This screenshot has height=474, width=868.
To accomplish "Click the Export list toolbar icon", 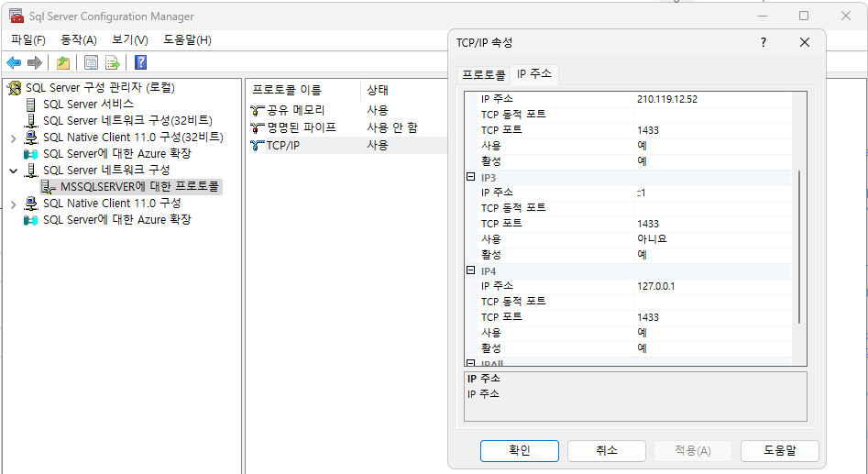I will (113, 62).
